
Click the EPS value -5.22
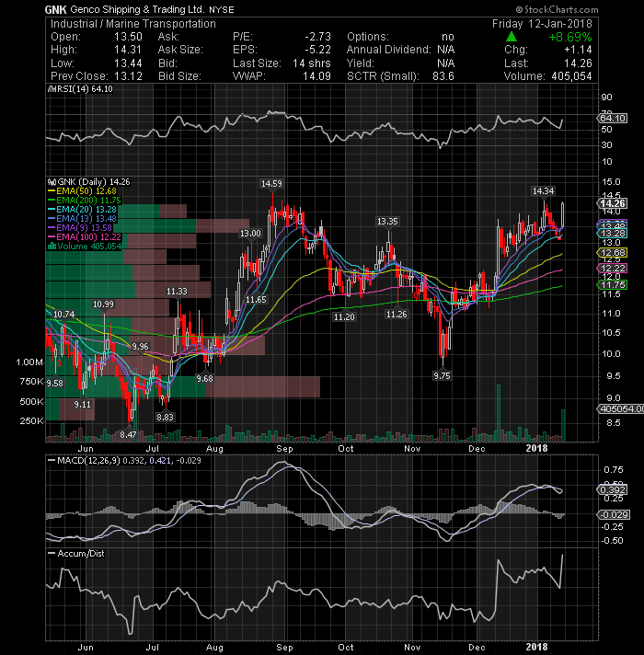pyautogui.click(x=317, y=50)
